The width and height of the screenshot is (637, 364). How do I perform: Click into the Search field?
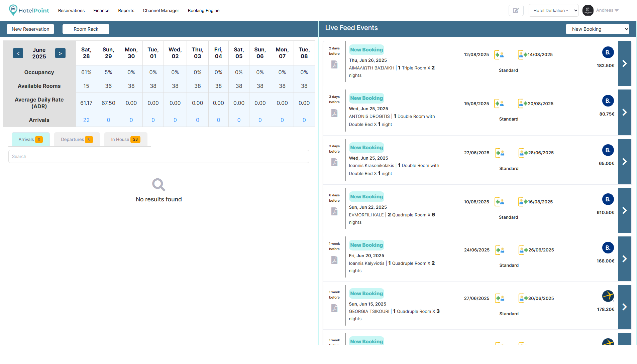pyautogui.click(x=159, y=156)
